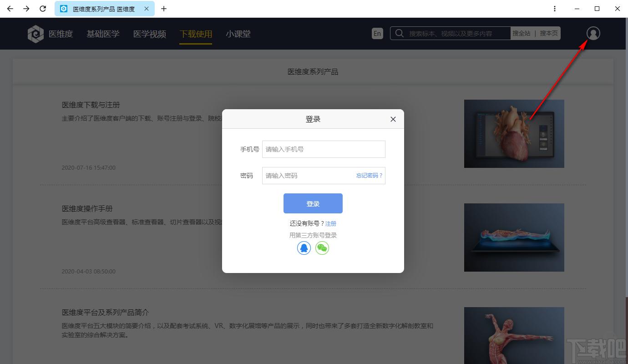Reload the current page

tap(43, 9)
